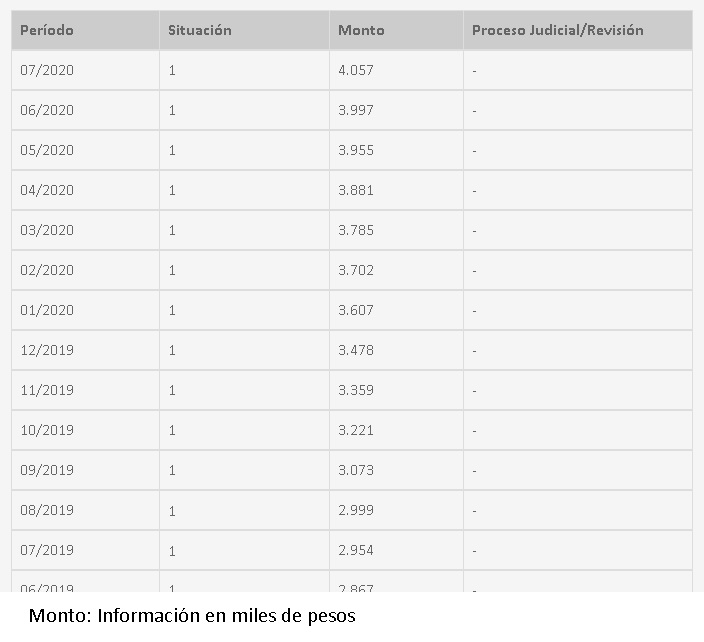
Task: Click the 08/2019 period cell
Action: tap(85, 510)
